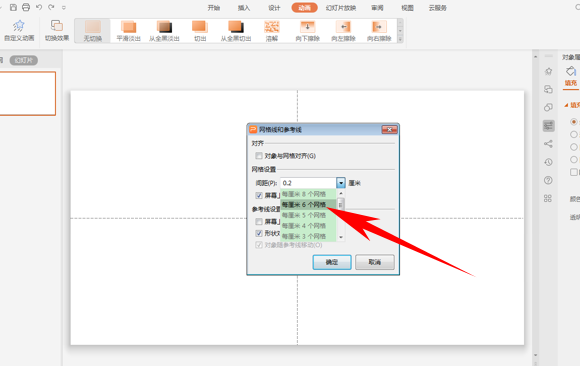Screen dimensions: 580x366
Task: Choose the 向下擦除 wipe down transition
Action: click(x=307, y=31)
